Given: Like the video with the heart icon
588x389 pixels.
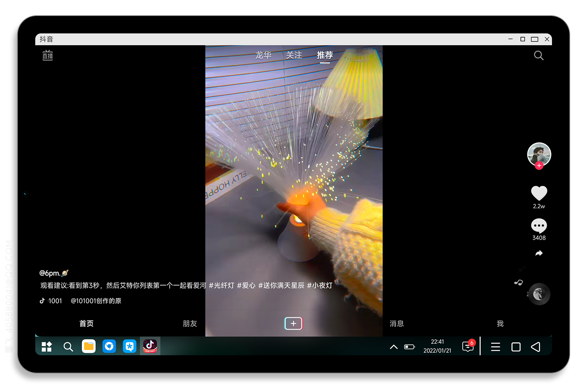Looking at the screenshot, I should (539, 193).
